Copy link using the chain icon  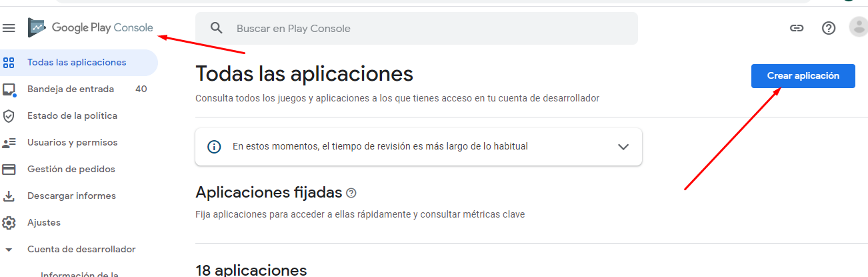point(796,28)
